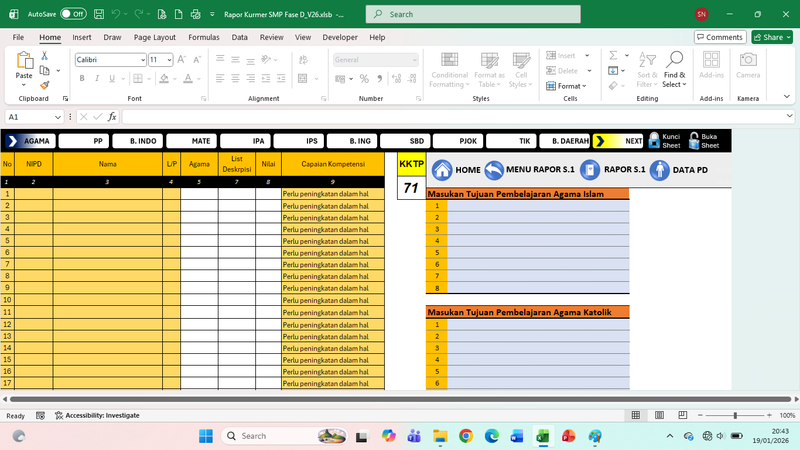Adjust the zoom slider in status bar
The image size is (800, 450).
(735, 415)
